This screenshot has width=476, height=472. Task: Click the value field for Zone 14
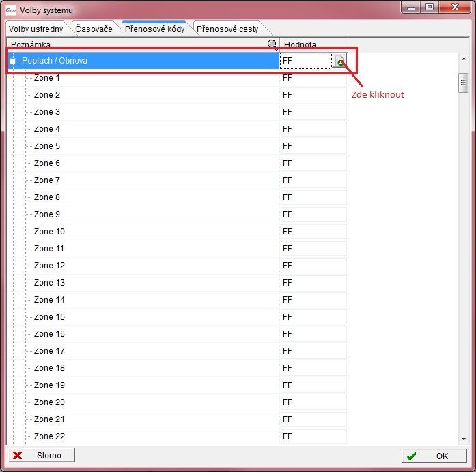coord(313,300)
